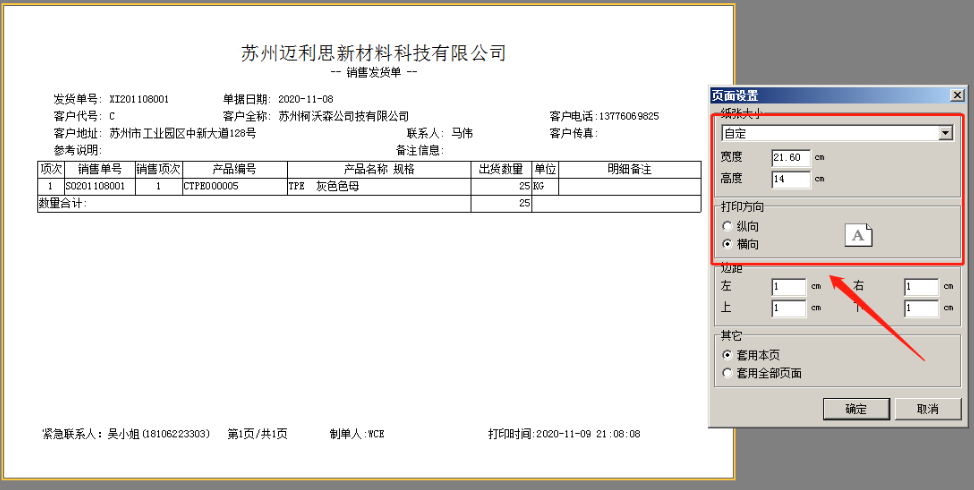Screen dimensions: 974x490
Task: Click the landscape page orientation preview icon
Action: coord(858,234)
